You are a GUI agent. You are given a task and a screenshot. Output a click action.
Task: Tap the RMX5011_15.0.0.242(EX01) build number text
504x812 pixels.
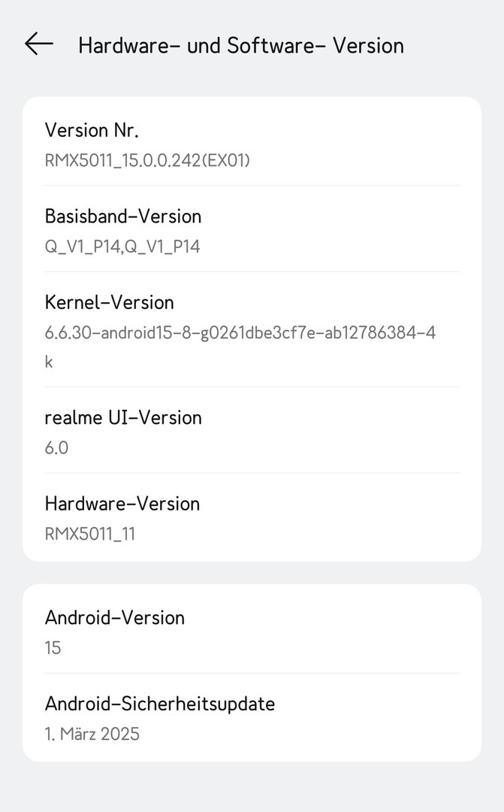point(147,160)
